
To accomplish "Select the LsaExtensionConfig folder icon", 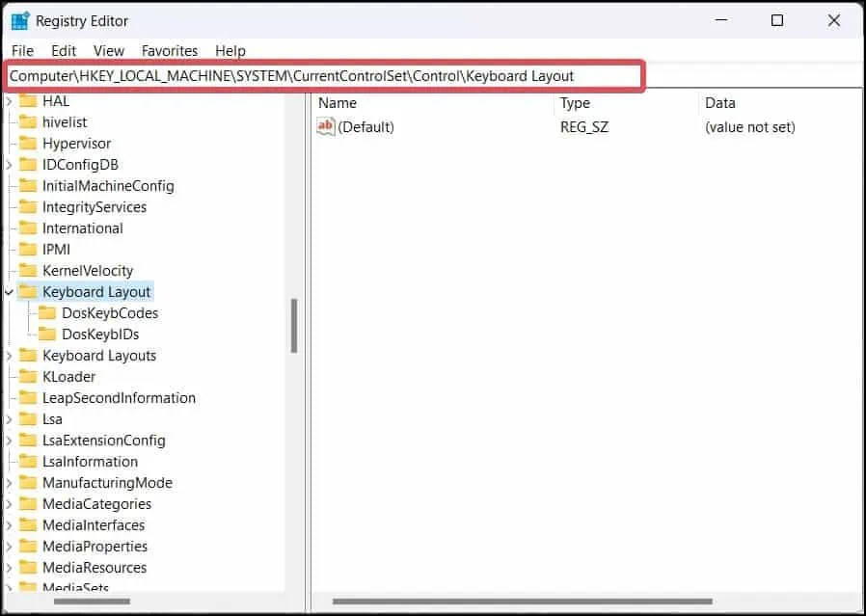I will click(28, 440).
